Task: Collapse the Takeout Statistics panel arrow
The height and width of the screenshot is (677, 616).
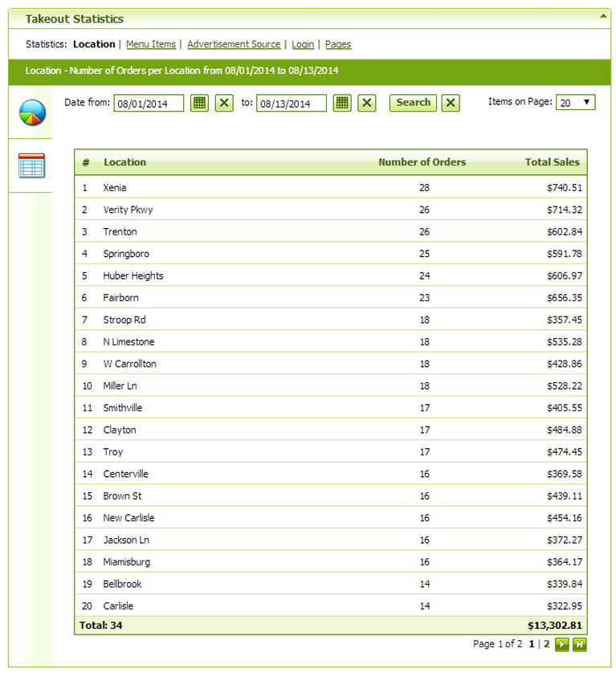Action: [603, 16]
